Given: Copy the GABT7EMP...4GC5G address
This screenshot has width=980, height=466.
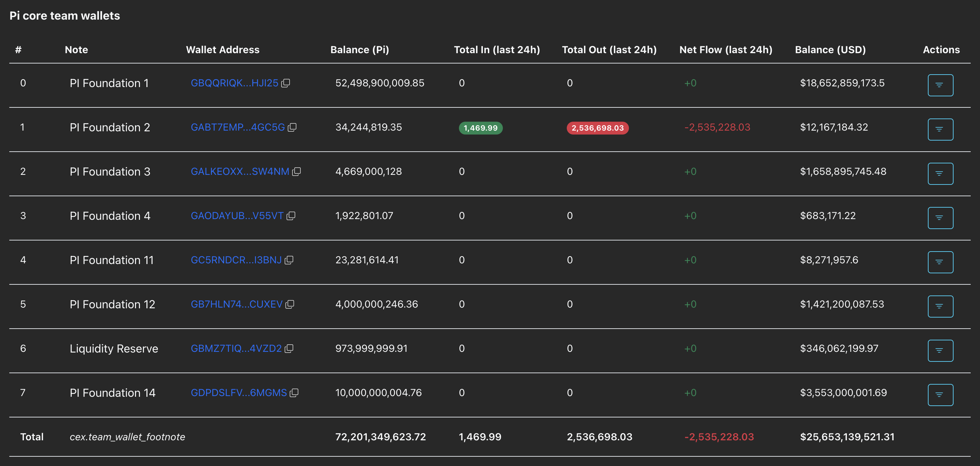Looking at the screenshot, I should [x=292, y=127].
